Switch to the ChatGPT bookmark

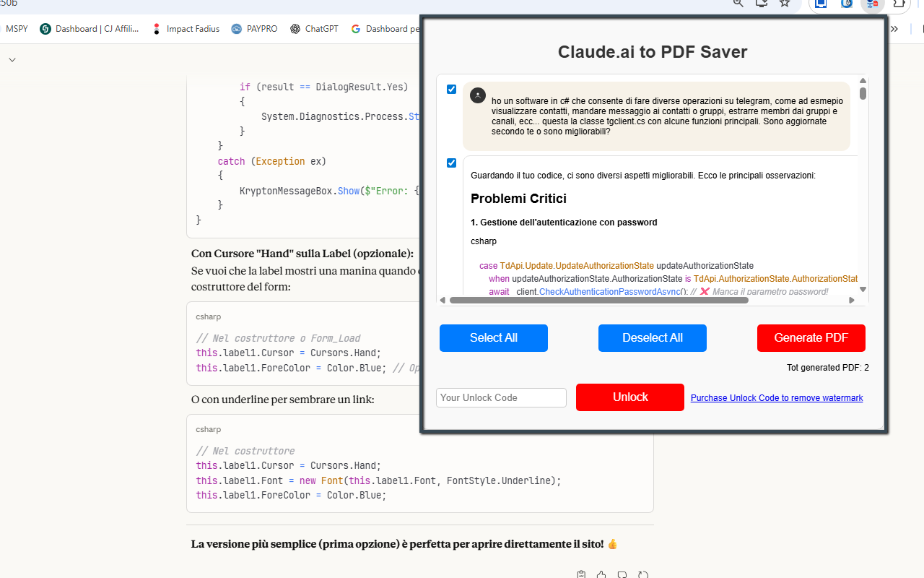pyautogui.click(x=314, y=29)
